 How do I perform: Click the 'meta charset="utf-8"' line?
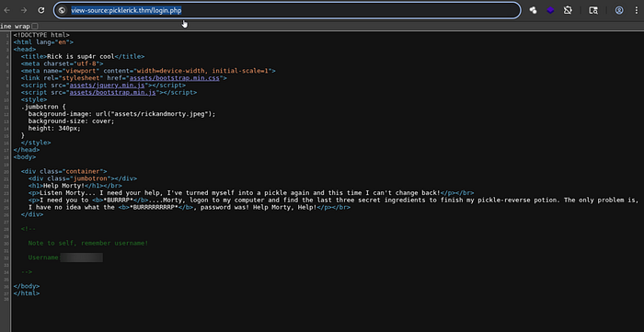(x=62, y=63)
